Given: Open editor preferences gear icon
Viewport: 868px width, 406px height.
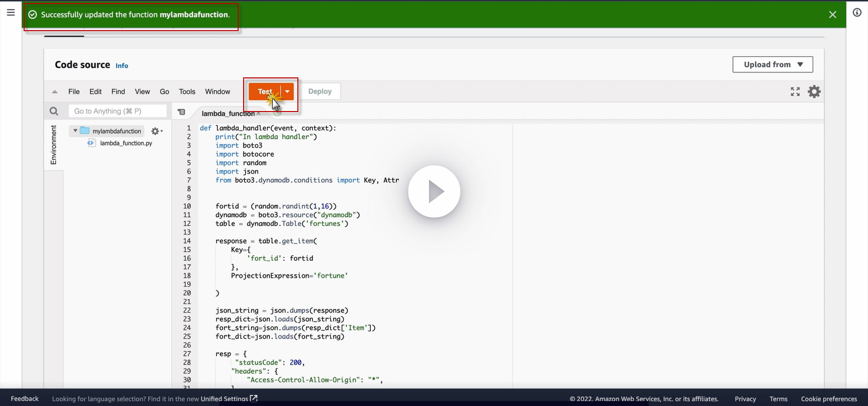Looking at the screenshot, I should pos(814,91).
